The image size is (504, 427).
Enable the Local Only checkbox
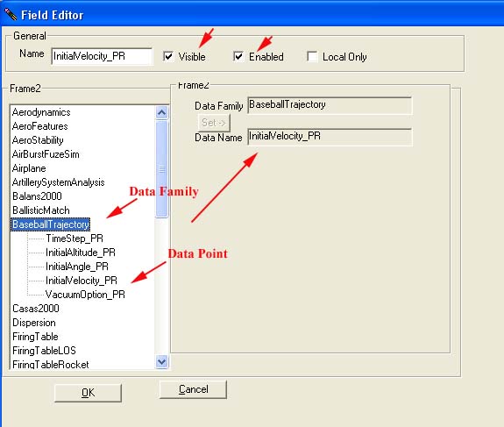[312, 56]
